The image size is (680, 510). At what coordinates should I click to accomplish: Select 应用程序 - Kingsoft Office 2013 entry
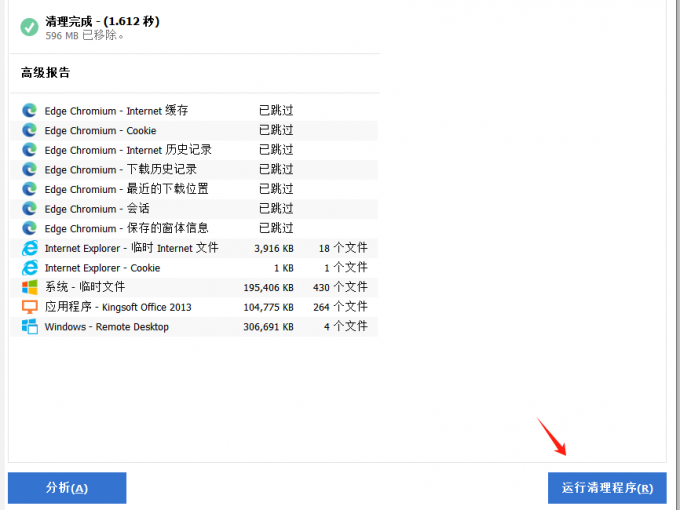pyautogui.click(x=194, y=307)
